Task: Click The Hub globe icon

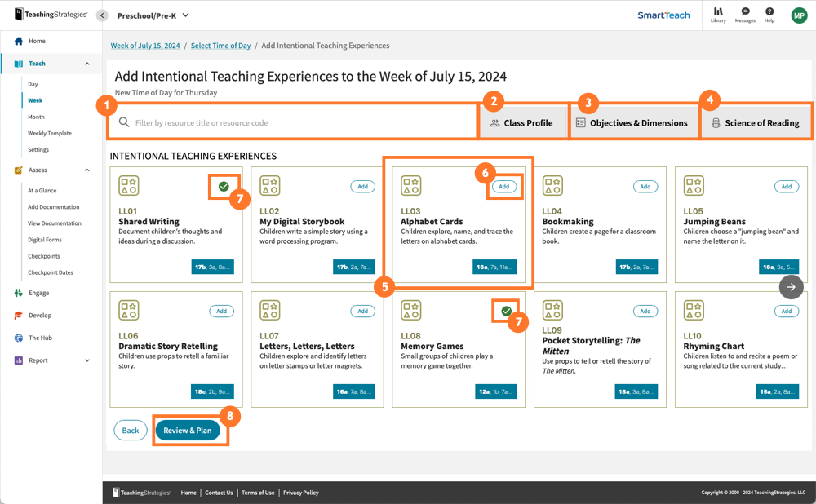Action: [x=20, y=337]
